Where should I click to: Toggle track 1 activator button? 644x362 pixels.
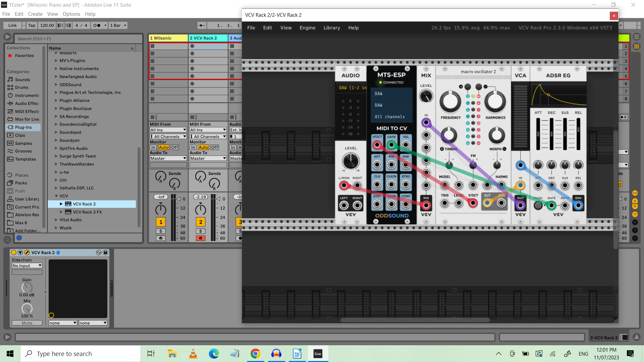coord(161,222)
